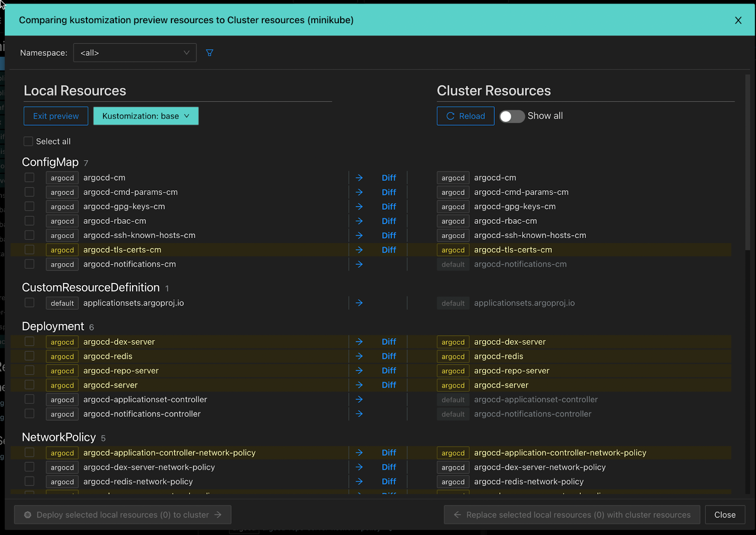The height and width of the screenshot is (535, 756).
Task: Select cluster resource argocd-repo-server
Action: [512, 371]
